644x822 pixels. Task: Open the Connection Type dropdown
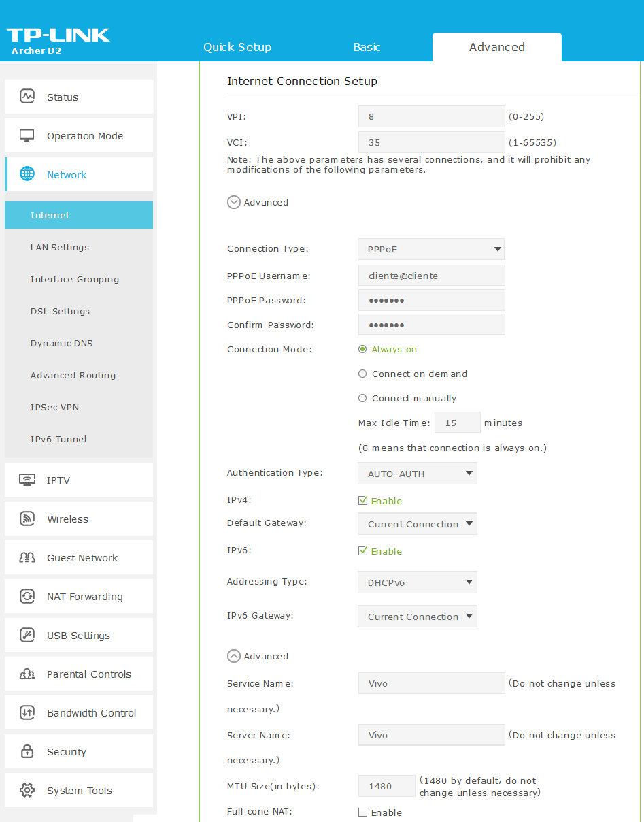coord(431,249)
